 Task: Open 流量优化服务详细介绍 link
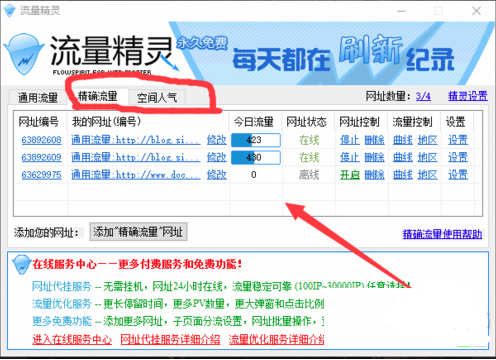click(x=277, y=339)
